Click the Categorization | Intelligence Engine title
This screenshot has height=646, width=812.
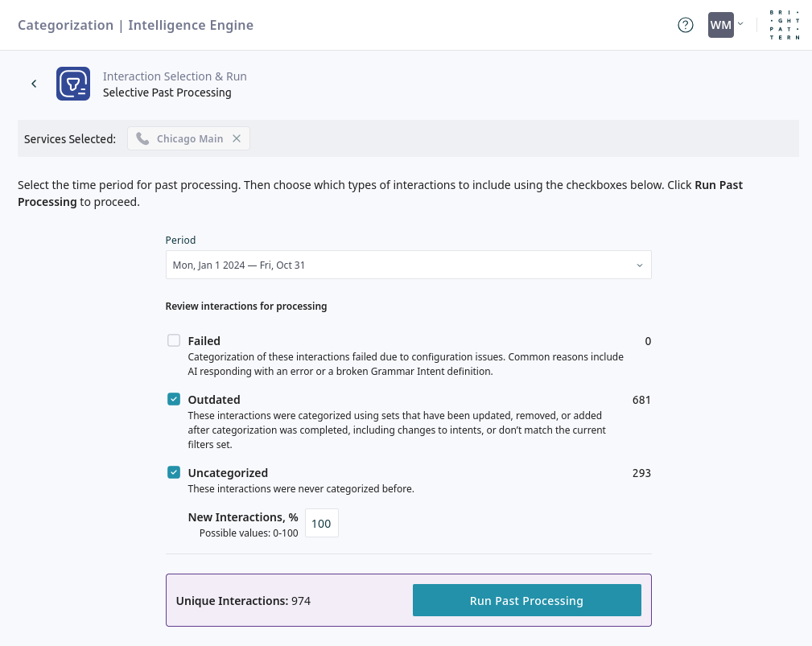135,25
